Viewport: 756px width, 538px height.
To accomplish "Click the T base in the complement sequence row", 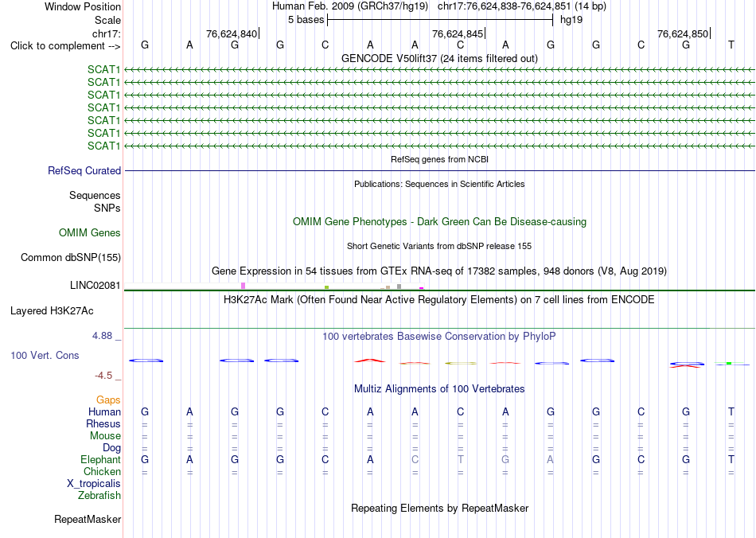I will (731, 45).
